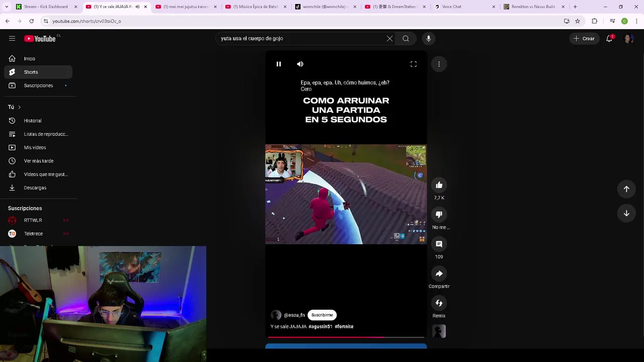Focus the YouTube search input field
Screen dimensions: 644x362
coord(301,39)
